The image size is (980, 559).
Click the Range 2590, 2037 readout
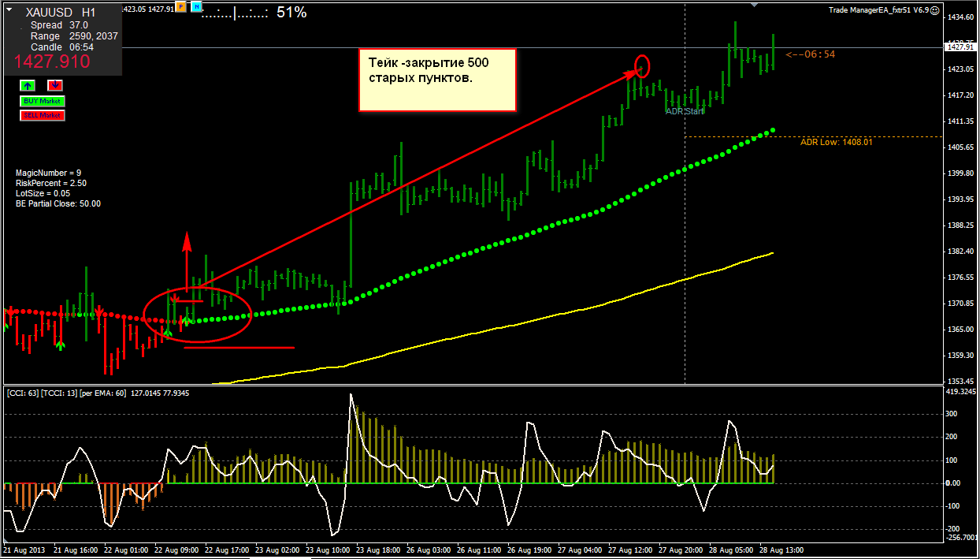tap(74, 36)
